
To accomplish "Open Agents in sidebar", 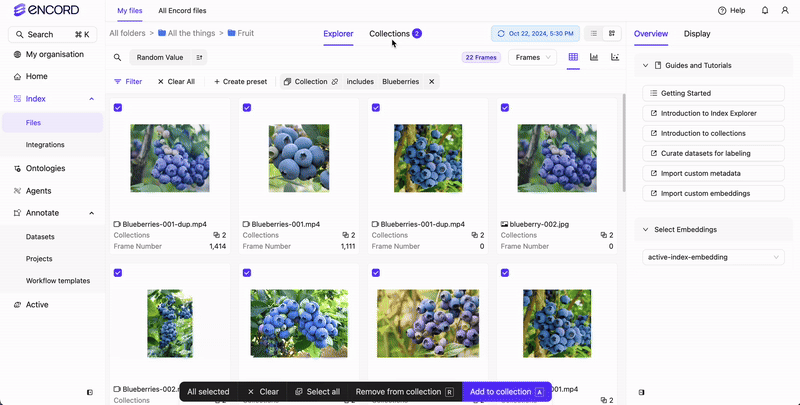I will click(32, 191).
